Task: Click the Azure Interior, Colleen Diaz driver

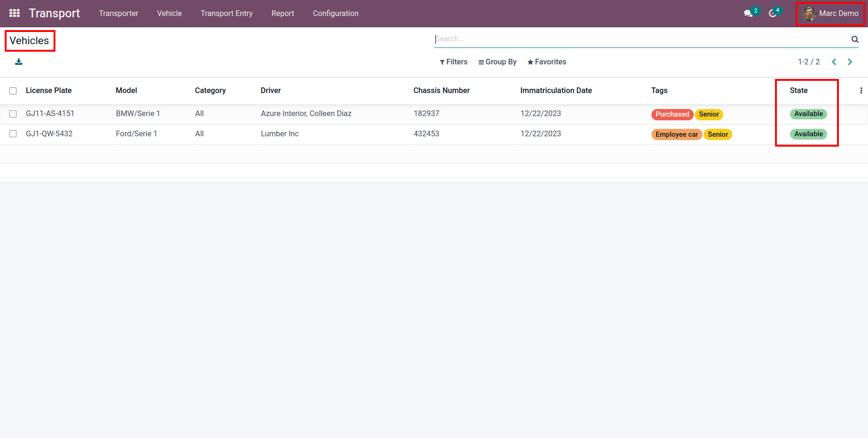Action: coord(306,113)
